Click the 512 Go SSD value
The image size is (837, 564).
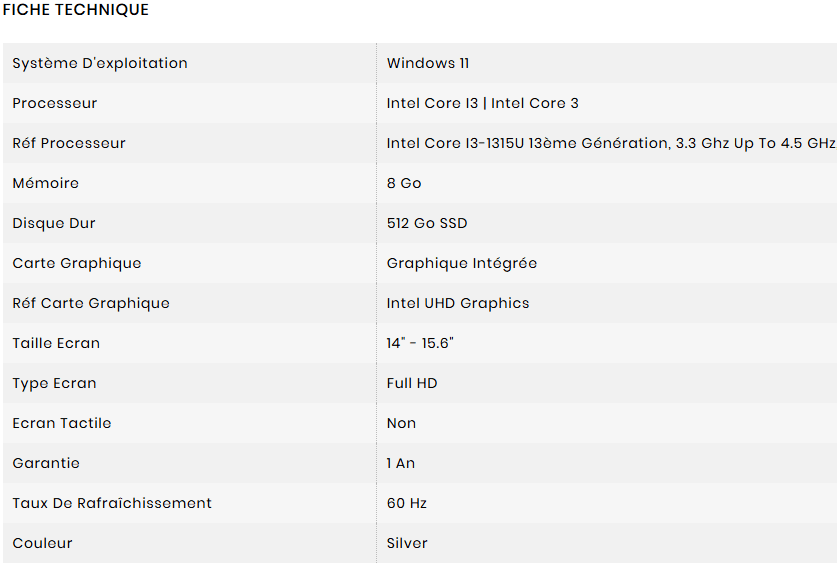[x=427, y=223]
